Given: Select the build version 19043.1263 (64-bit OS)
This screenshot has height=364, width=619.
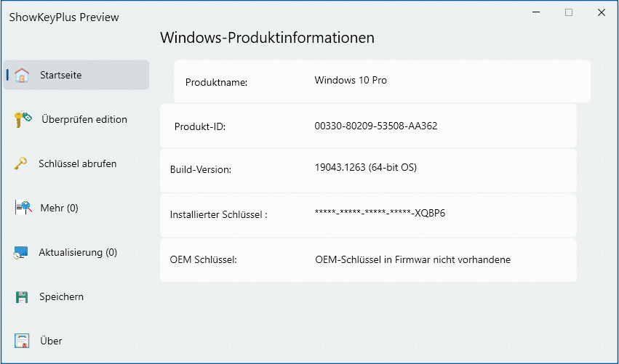Looking at the screenshot, I should tap(366, 167).
